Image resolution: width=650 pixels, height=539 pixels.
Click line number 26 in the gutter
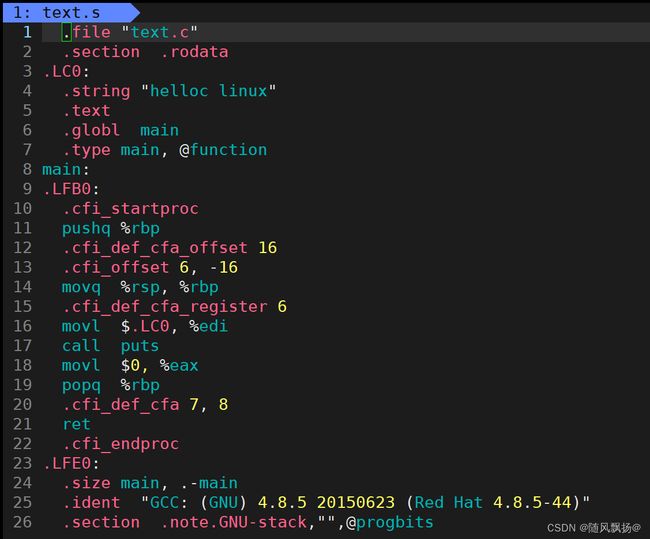(x=22, y=522)
